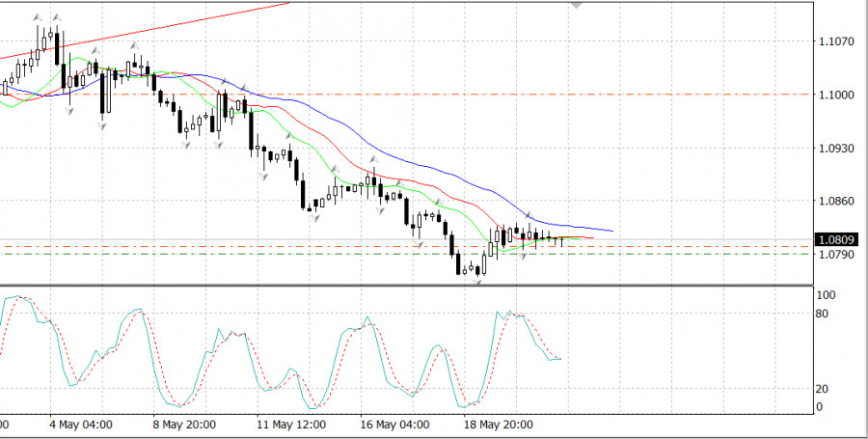Click the 16 May 04:00 time label
This screenshot has width=868, height=439.
click(393, 424)
